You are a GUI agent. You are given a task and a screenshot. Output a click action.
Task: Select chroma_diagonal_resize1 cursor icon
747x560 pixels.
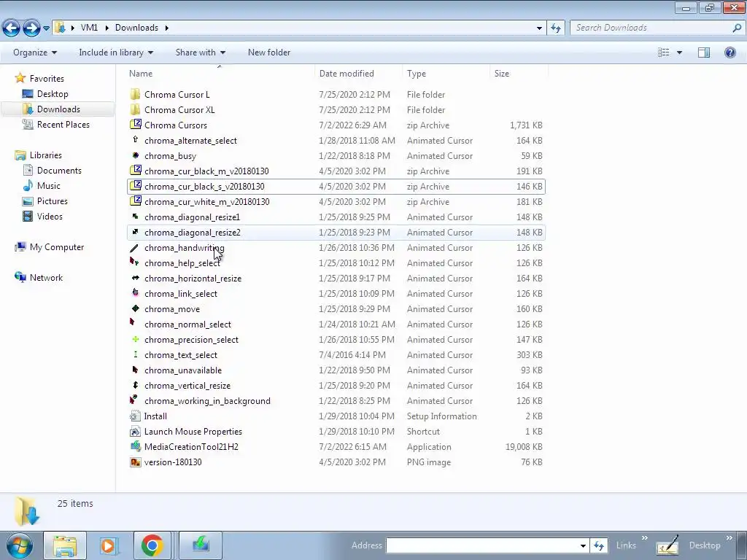pos(135,217)
